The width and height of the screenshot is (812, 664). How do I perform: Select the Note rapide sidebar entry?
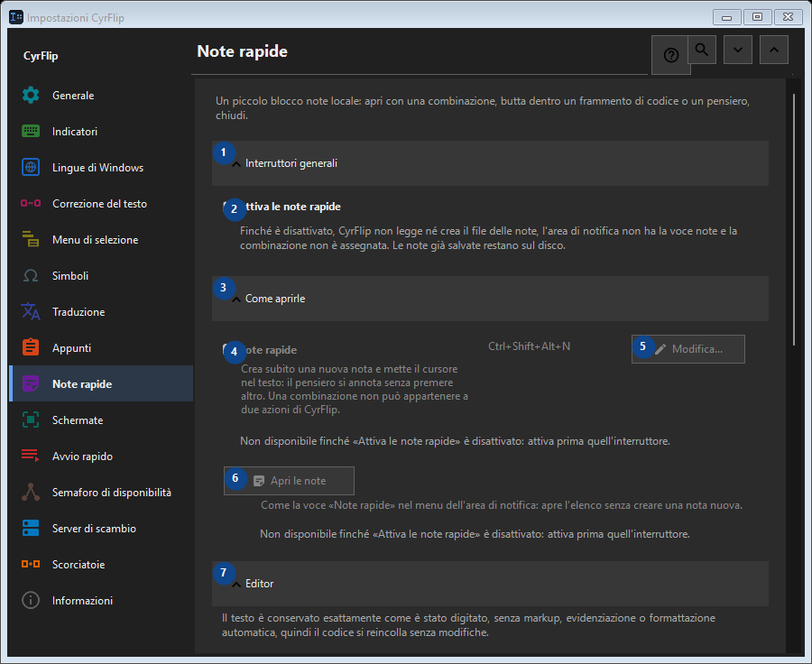101,383
